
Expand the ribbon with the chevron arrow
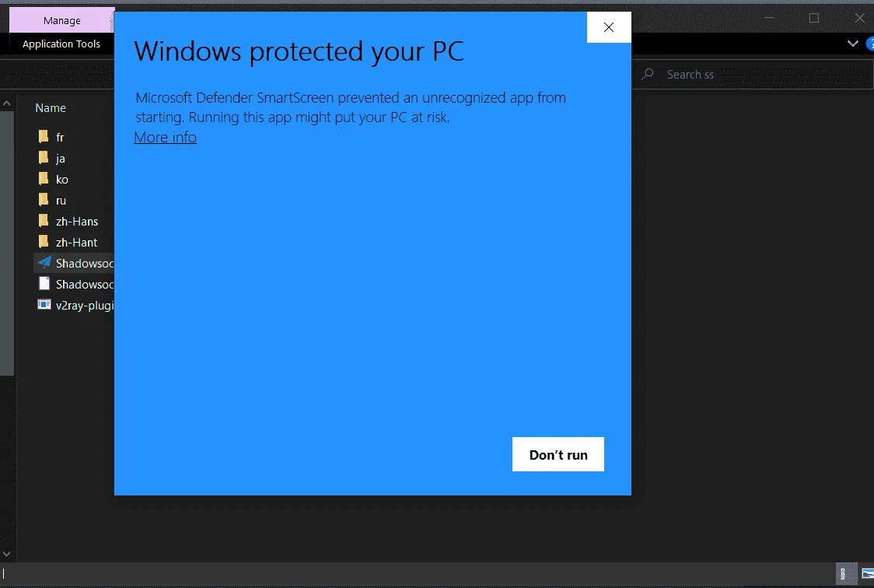[852, 44]
